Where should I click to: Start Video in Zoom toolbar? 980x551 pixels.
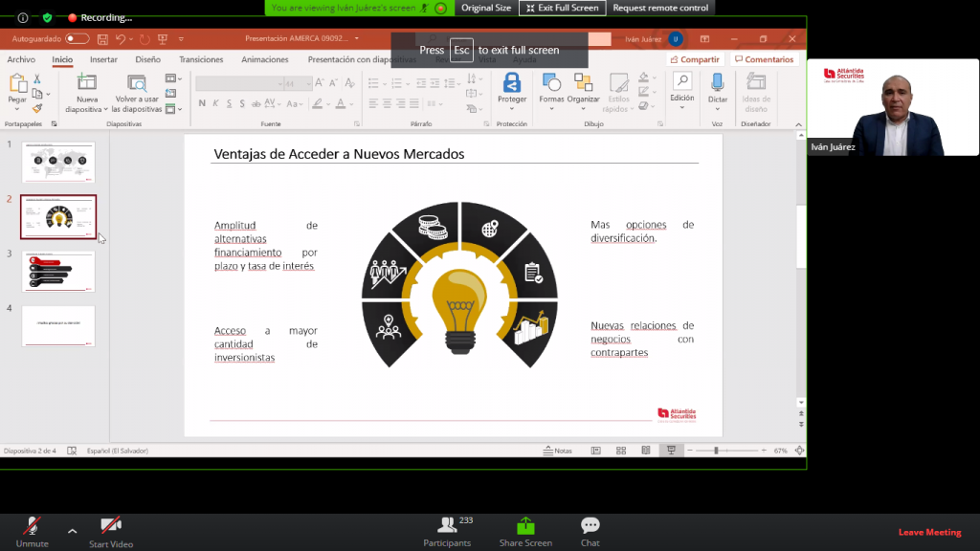click(111, 532)
